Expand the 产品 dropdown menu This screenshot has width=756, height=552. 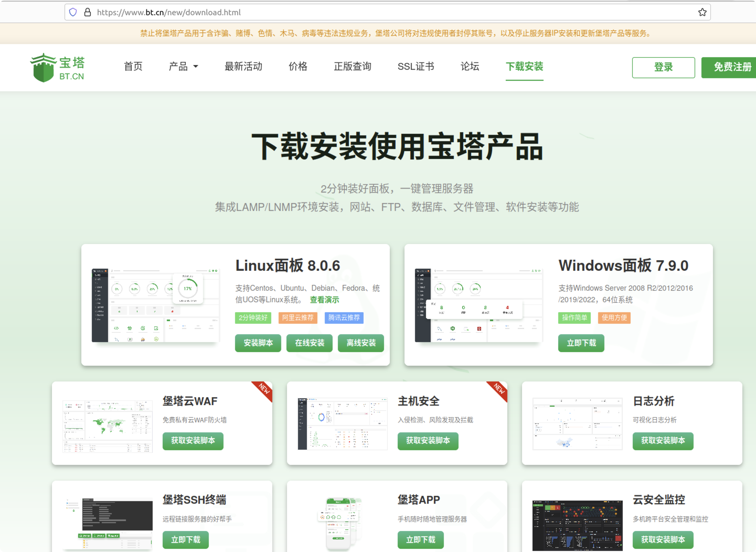pos(183,66)
